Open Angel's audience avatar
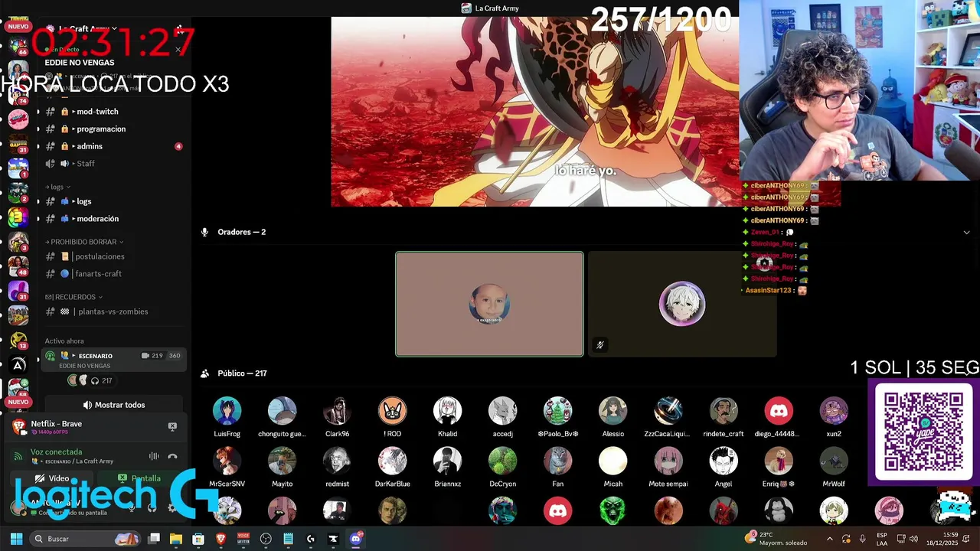This screenshot has width=980, height=551. click(724, 461)
